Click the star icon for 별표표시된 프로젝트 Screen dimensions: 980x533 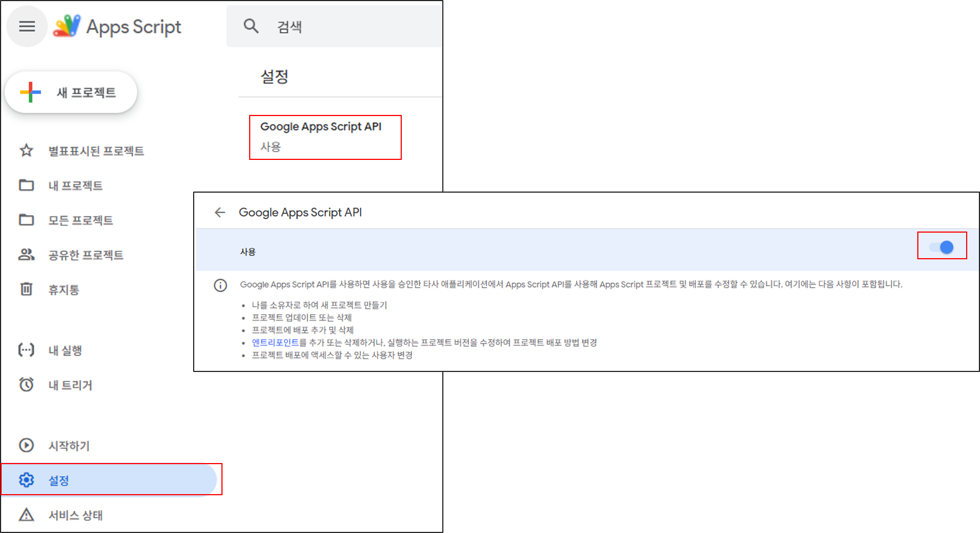26,150
